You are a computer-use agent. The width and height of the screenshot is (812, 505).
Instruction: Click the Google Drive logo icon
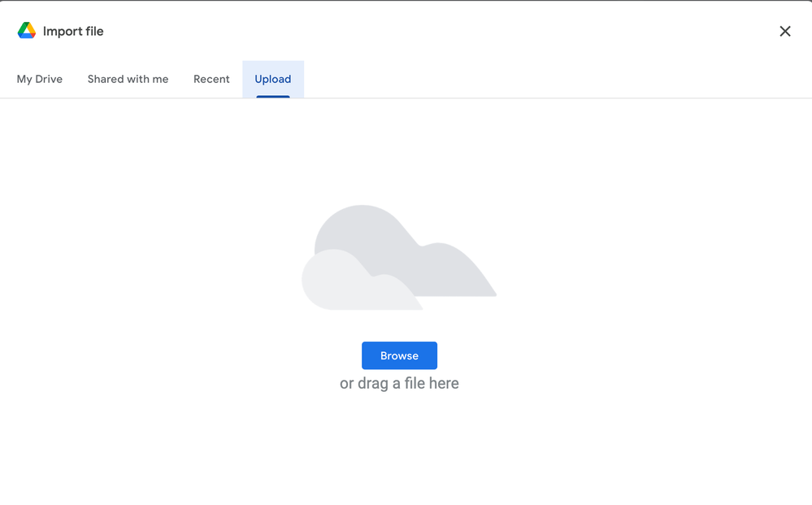click(x=25, y=29)
